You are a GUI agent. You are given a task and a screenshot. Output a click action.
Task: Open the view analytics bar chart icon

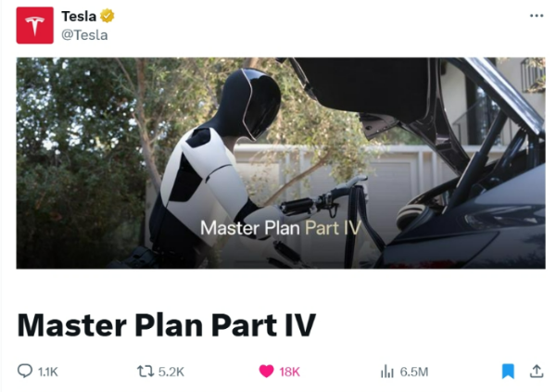[387, 372]
